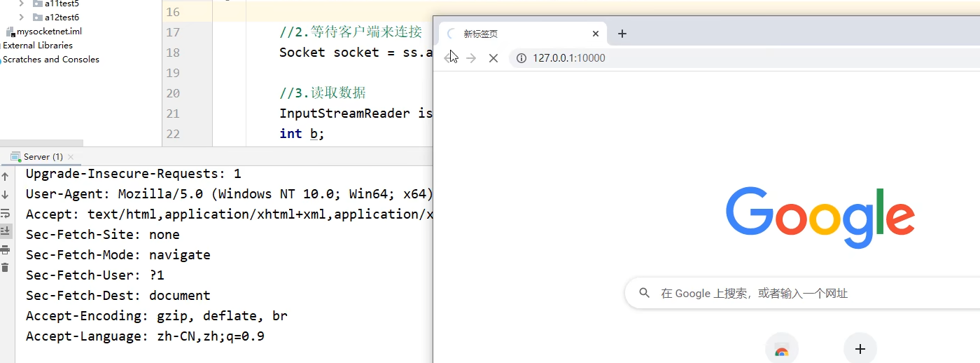Image resolution: width=980 pixels, height=363 pixels.
Task: Close the 新标签页 Chrome tab
Action: point(596,34)
